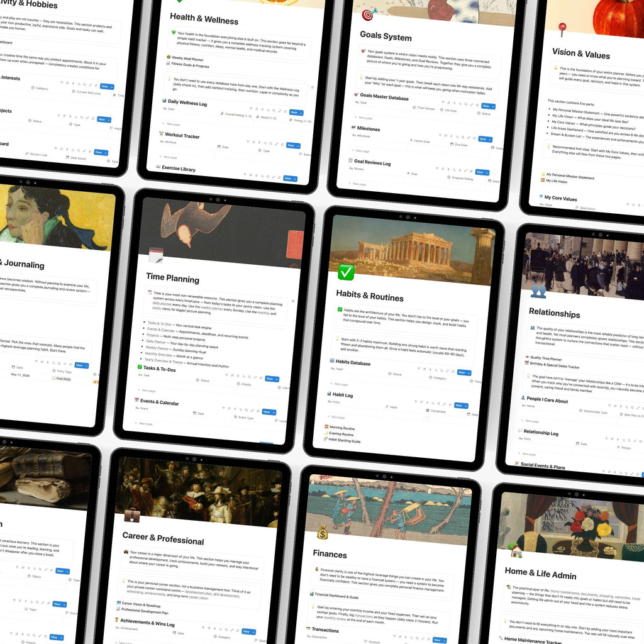Tick the empty Completed checkbox in Habit Log
This screenshot has height=644, width=644.
[427, 418]
